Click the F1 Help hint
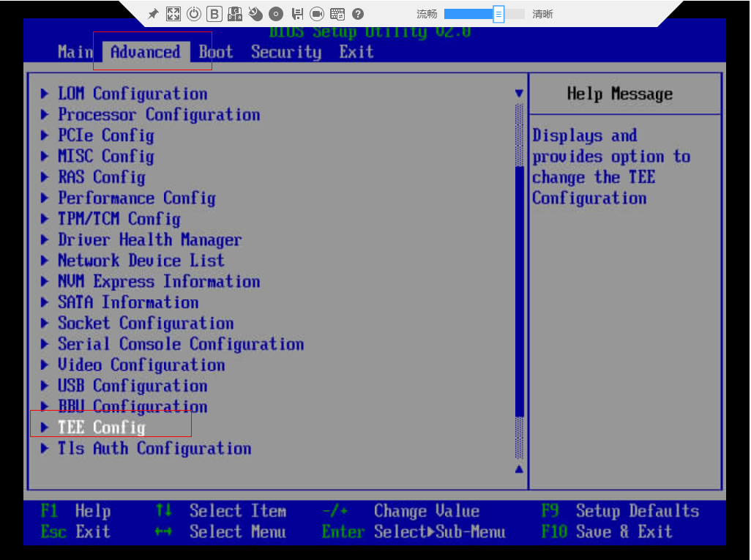751x560 pixels. tap(75, 511)
